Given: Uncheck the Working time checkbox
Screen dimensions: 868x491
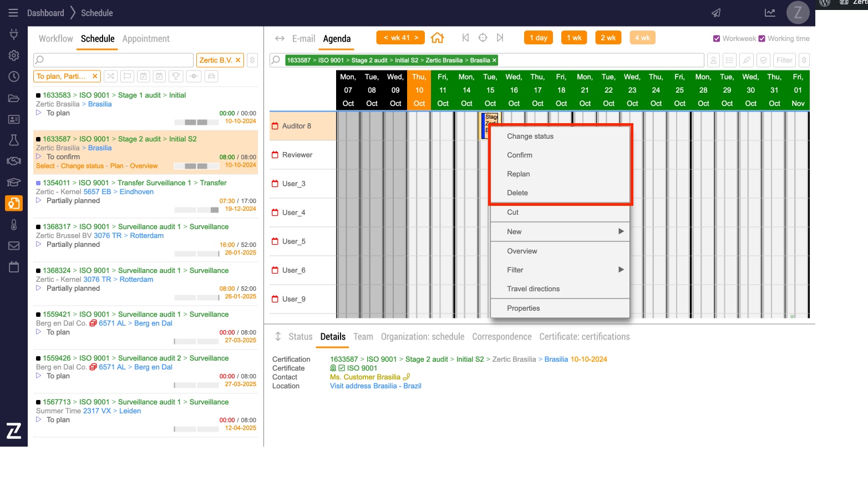Looking at the screenshot, I should (x=762, y=39).
